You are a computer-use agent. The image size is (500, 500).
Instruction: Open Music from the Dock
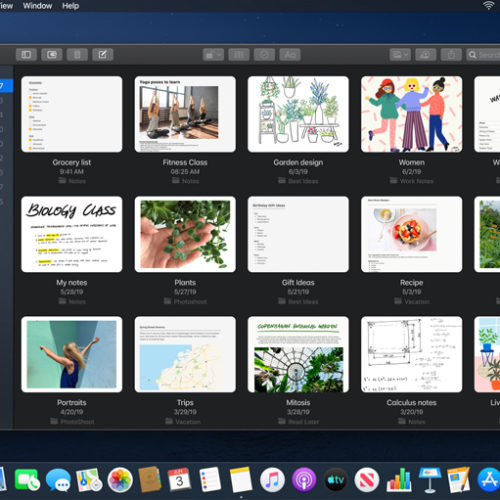pyautogui.click(x=272, y=480)
